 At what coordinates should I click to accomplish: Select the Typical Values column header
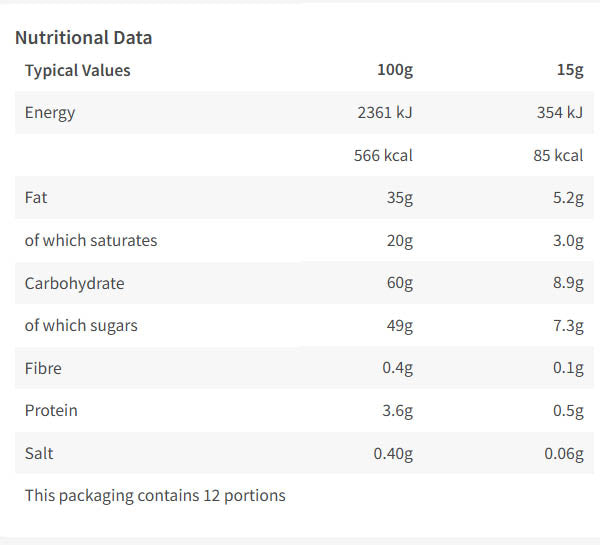[x=78, y=70]
